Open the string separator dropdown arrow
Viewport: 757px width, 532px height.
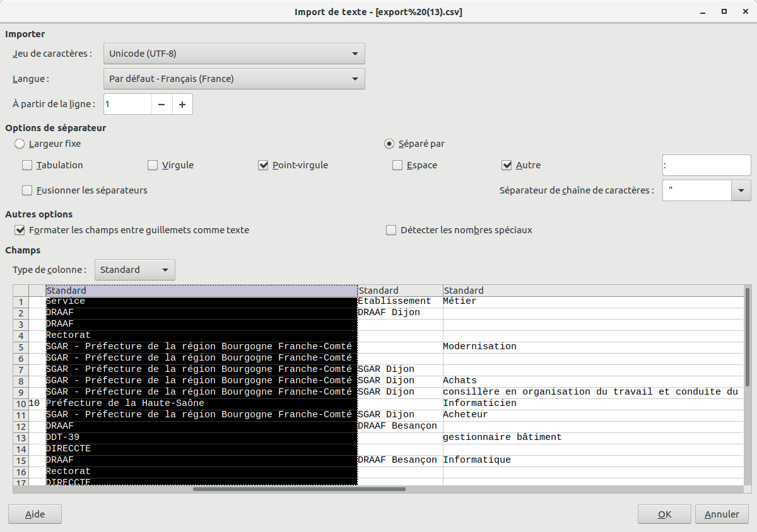tap(741, 190)
